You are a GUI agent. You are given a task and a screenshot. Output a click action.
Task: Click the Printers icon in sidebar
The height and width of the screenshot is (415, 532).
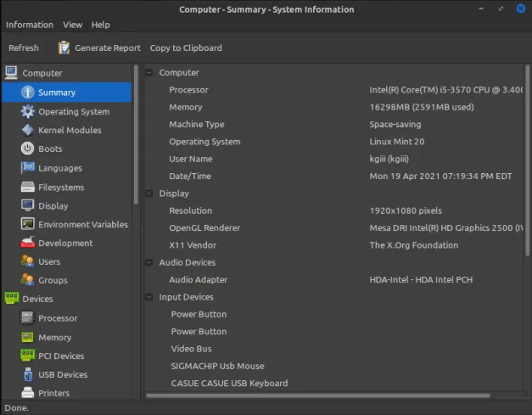point(27,392)
